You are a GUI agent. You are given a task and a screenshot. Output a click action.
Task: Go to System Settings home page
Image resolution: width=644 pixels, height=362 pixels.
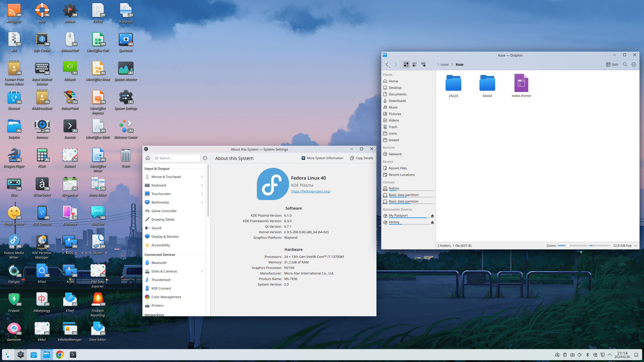(x=148, y=158)
